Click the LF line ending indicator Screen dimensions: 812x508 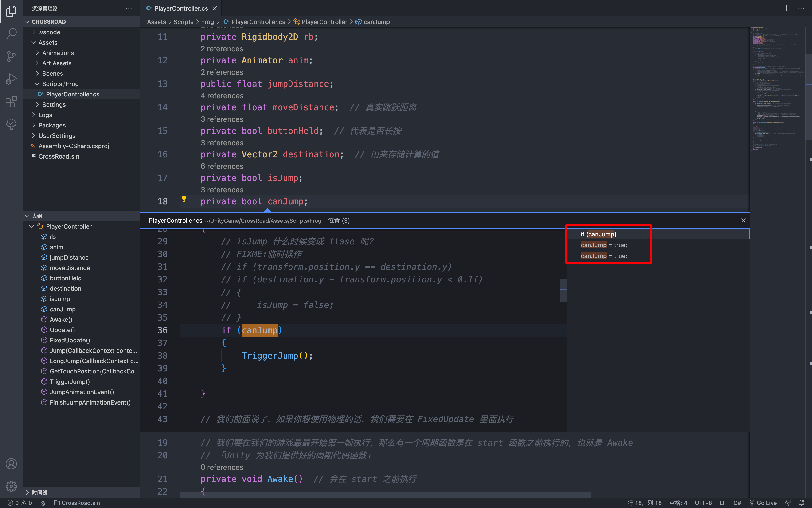[723, 503]
